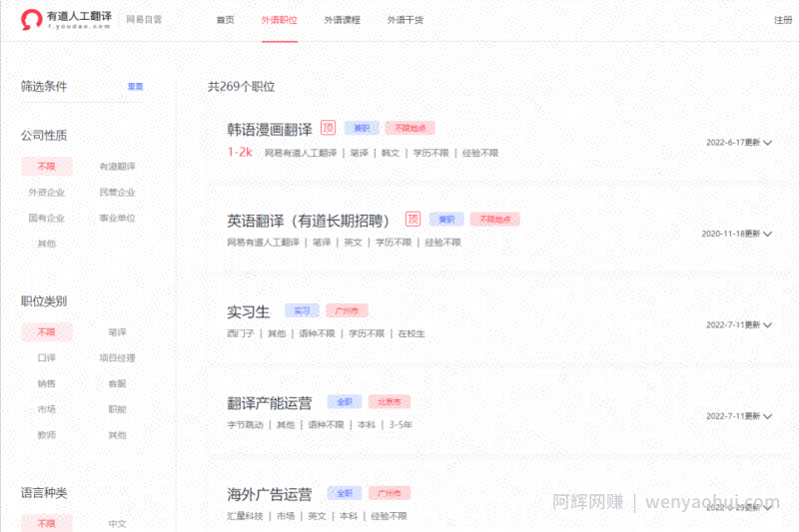
Task: Filter by 国有企业
Action: (x=47, y=218)
